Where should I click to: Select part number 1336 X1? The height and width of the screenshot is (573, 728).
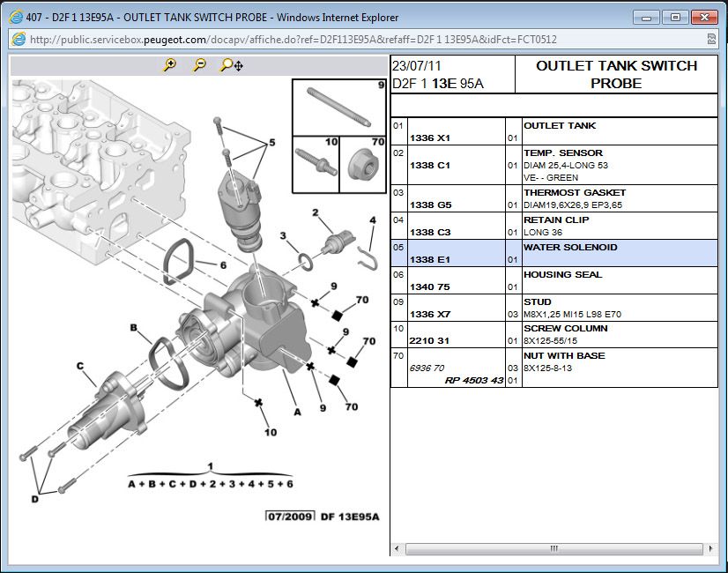[430, 138]
